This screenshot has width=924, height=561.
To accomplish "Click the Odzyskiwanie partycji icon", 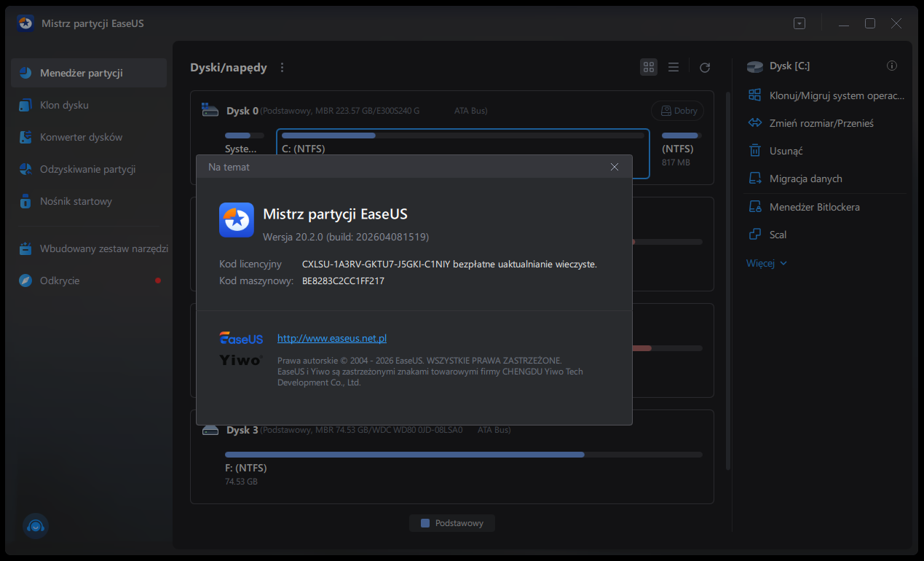I will [x=25, y=169].
